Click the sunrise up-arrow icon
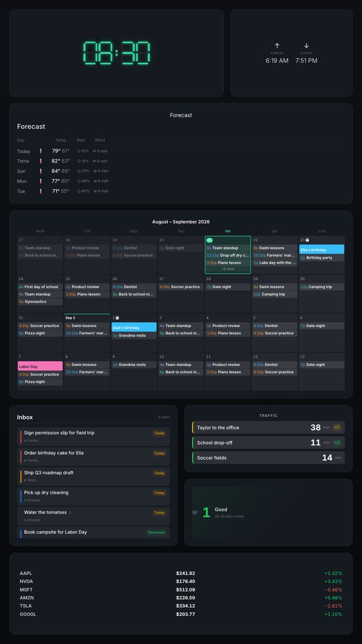Screen dimensions: 362x644 pos(277,46)
